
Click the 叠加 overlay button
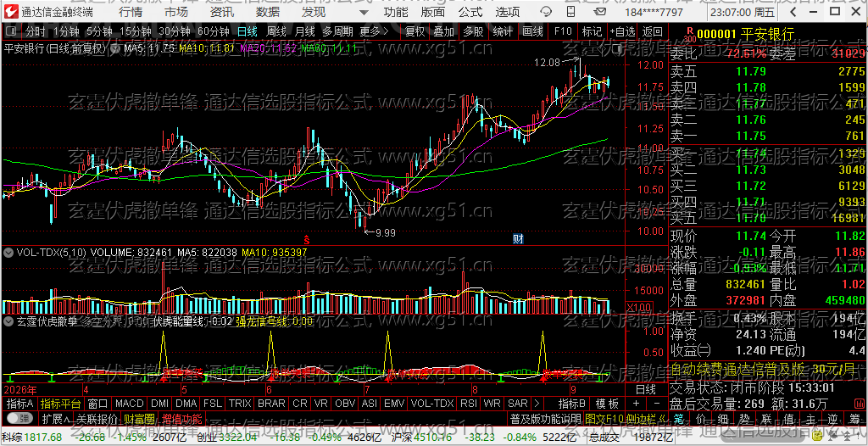click(x=444, y=32)
